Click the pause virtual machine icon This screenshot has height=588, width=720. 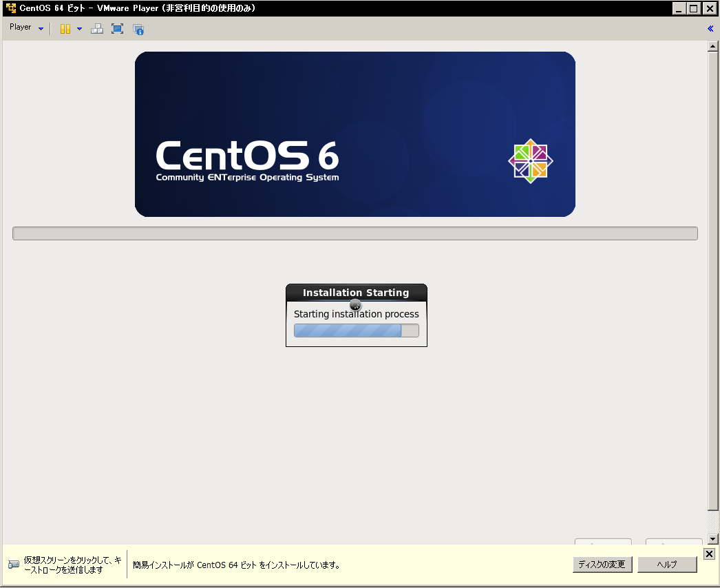click(x=65, y=29)
